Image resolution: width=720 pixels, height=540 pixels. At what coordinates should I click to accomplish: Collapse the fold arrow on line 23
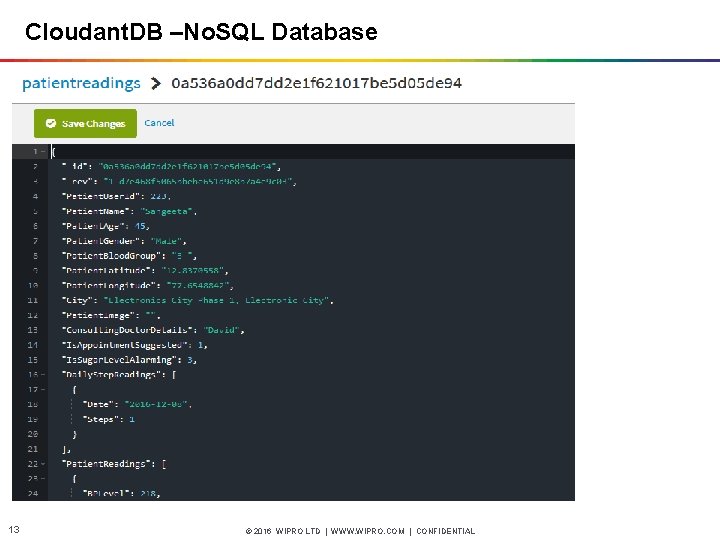coord(43,478)
